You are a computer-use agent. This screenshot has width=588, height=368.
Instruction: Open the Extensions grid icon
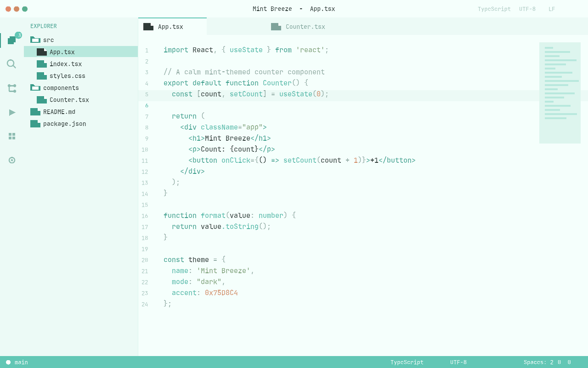click(x=12, y=136)
